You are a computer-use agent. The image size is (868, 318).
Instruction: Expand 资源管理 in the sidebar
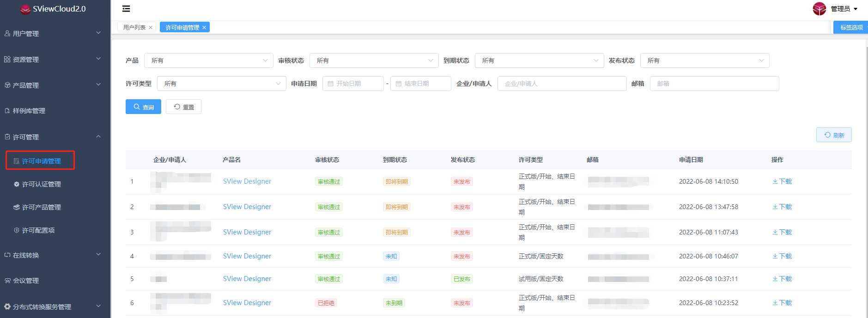pyautogui.click(x=55, y=59)
